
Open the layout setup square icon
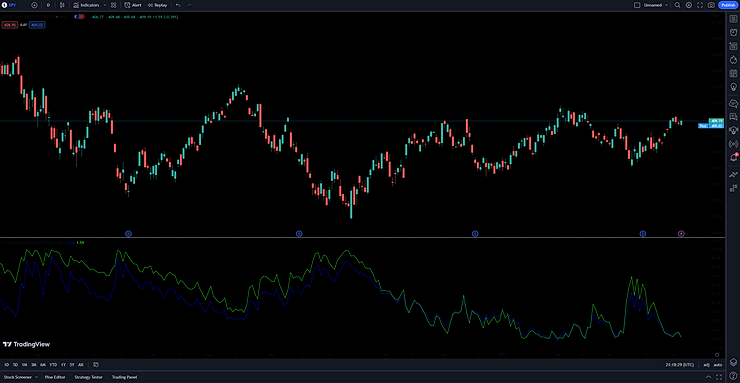point(637,5)
